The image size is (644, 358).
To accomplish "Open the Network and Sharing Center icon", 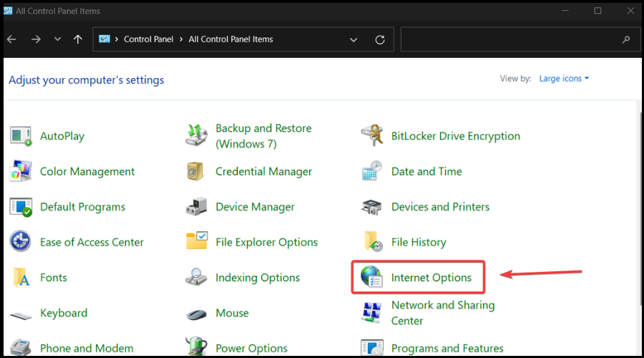I will 371,312.
